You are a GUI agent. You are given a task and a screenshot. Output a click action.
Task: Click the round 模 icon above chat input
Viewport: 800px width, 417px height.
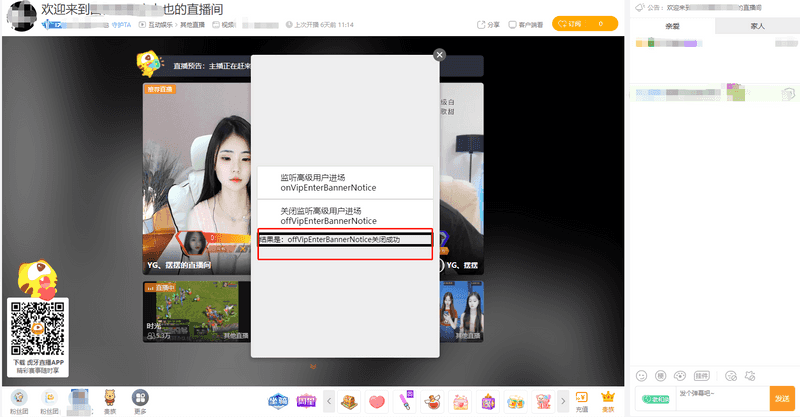pos(660,376)
